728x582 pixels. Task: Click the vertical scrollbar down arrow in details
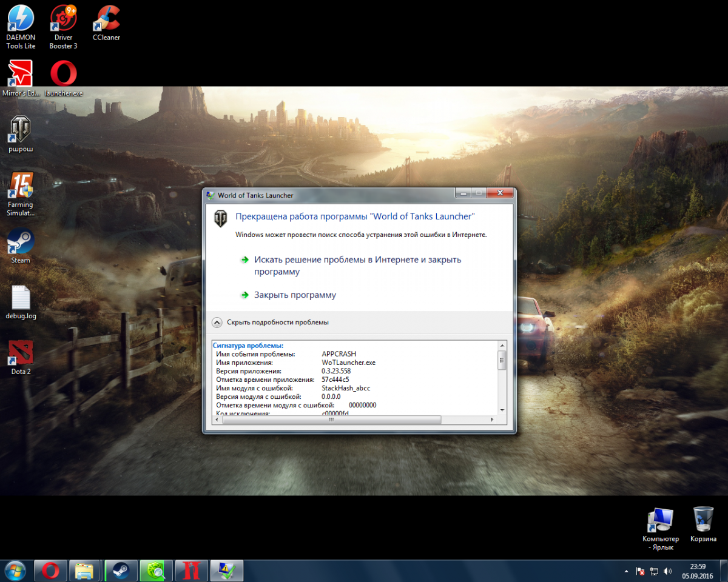click(502, 410)
